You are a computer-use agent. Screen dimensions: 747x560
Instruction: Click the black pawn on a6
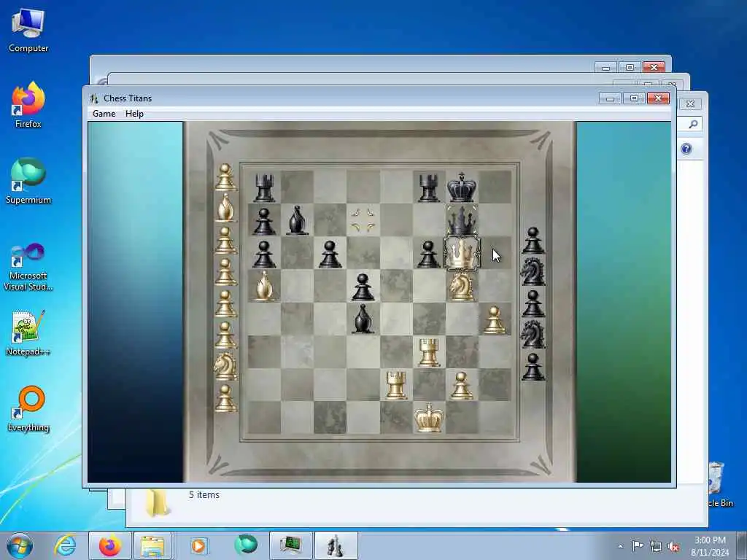(x=264, y=254)
